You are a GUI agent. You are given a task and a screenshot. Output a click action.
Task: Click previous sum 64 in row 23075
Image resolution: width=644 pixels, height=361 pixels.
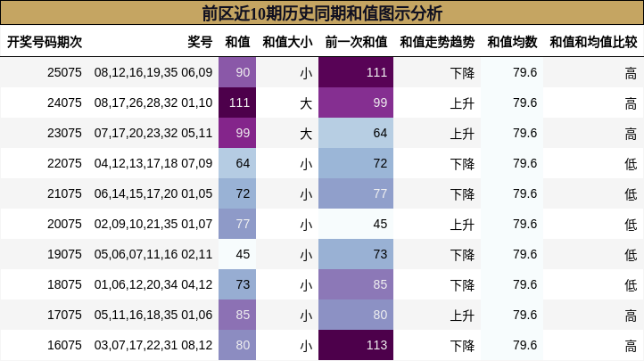(356, 134)
